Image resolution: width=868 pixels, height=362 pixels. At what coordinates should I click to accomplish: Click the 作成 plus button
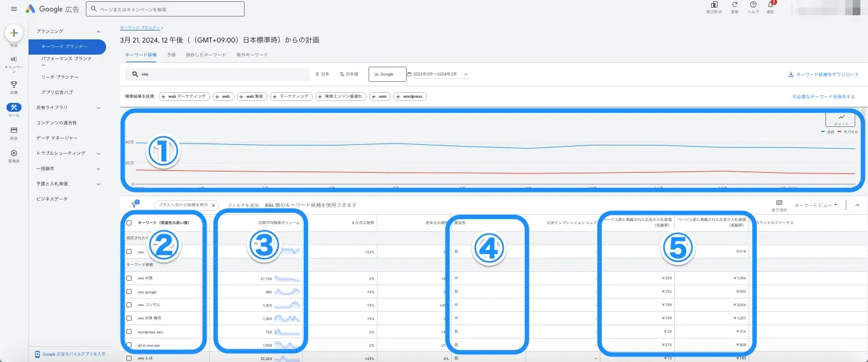coord(14,32)
